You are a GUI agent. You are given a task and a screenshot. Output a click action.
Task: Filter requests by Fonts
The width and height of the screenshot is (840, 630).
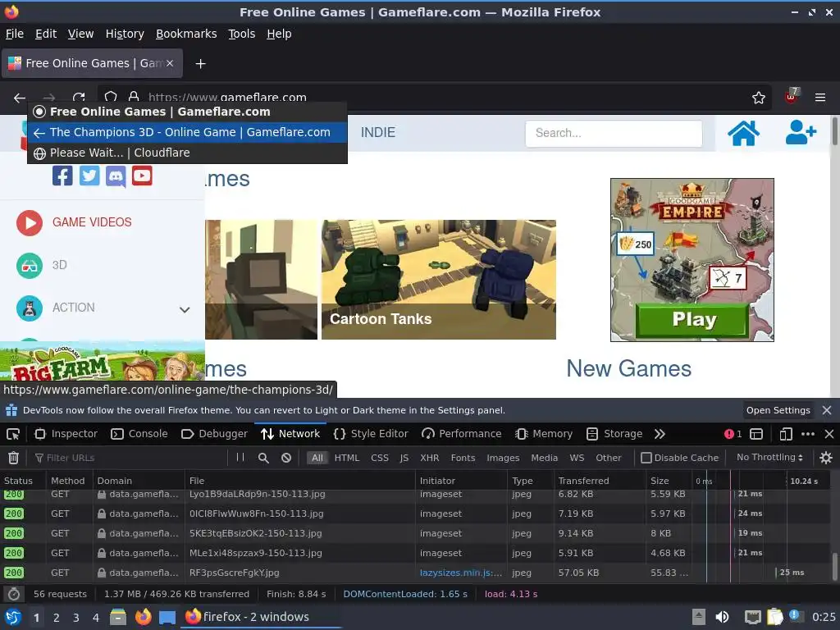pyautogui.click(x=463, y=458)
